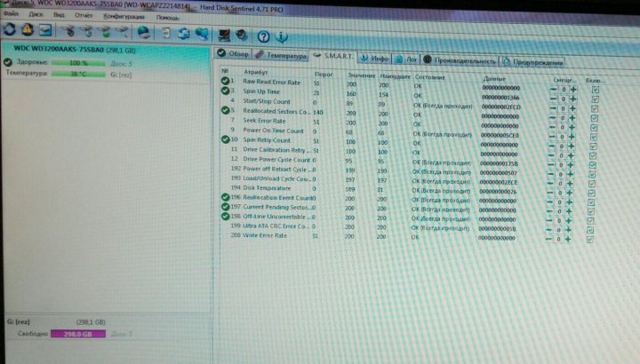The image size is (640, 364).
Task: Click the network computers toolbar icon
Action: [202, 34]
